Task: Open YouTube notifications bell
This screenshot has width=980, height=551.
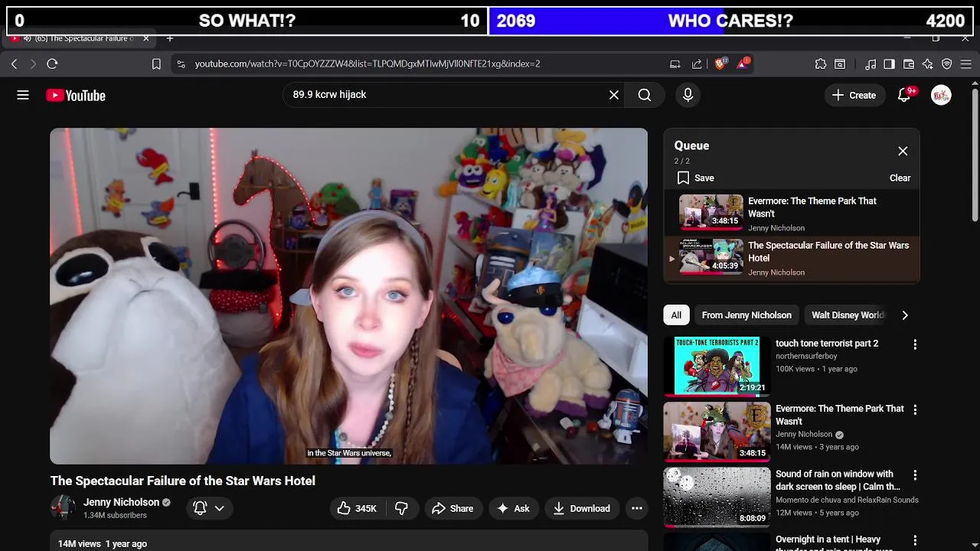Action: click(905, 95)
